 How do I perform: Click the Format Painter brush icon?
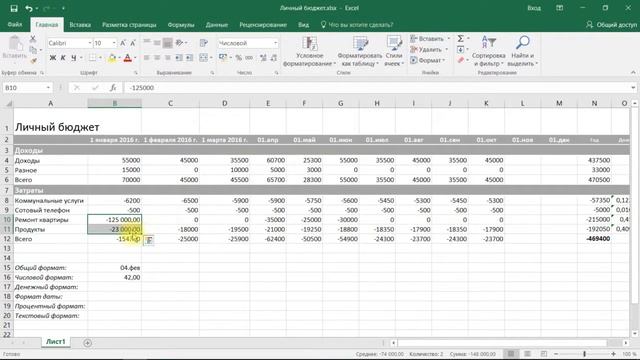point(33,60)
